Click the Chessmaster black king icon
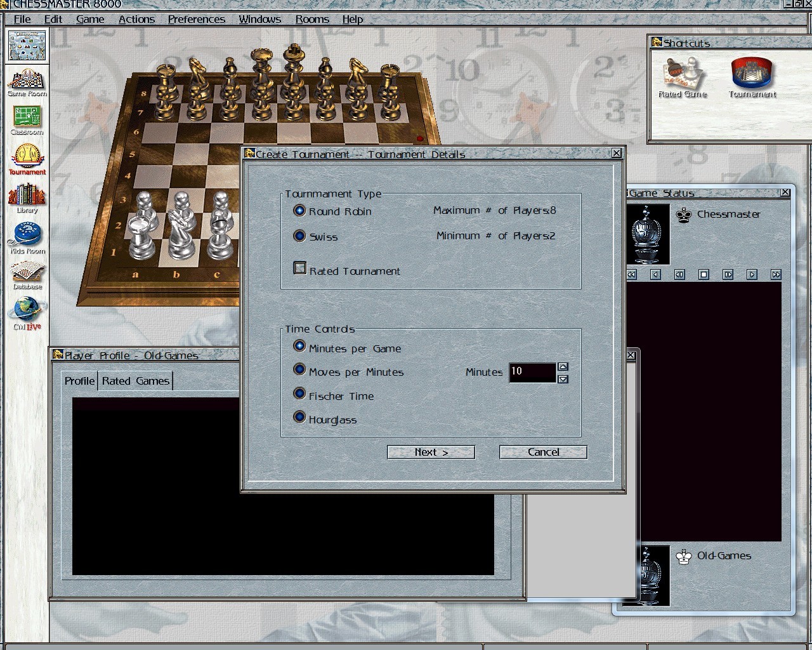Viewport: 812px width, 650px height. tap(684, 215)
